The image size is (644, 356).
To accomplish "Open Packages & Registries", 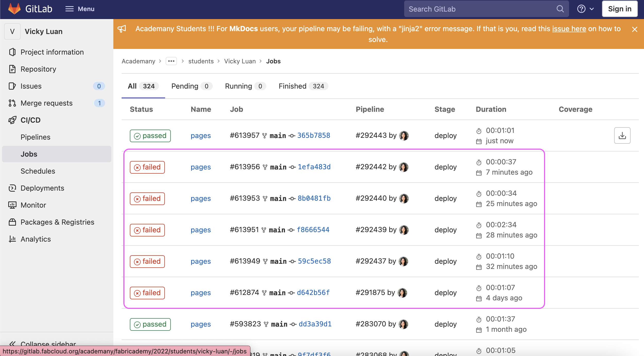I will (x=57, y=222).
